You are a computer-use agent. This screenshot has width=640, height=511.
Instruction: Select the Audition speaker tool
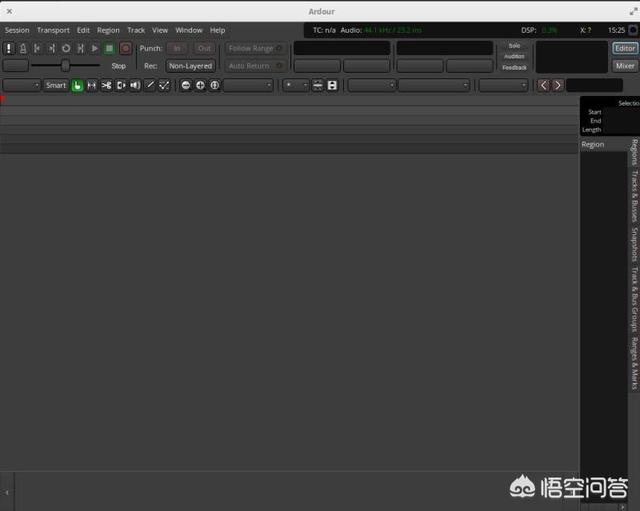135,86
